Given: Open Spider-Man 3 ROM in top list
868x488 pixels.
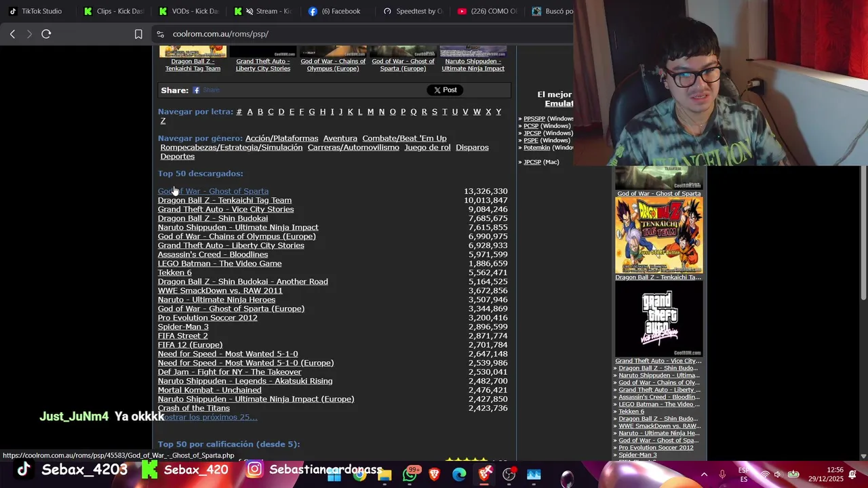Looking at the screenshot, I should pos(183,327).
